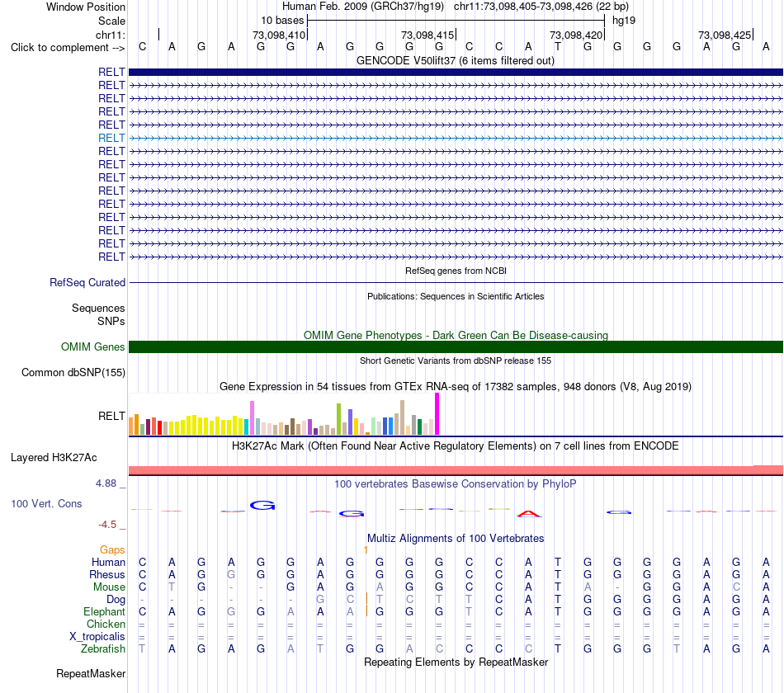
Task: Click the chr11:73,098,405-73,098,426 position text
Action: [541, 7]
